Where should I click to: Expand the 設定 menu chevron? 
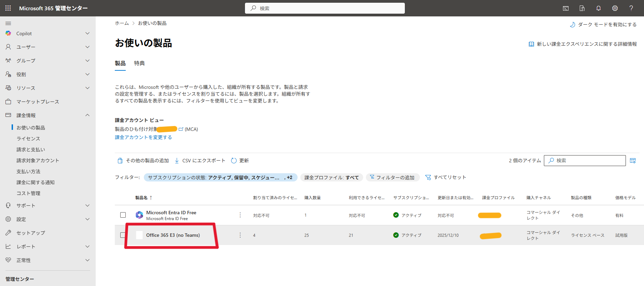click(x=87, y=219)
